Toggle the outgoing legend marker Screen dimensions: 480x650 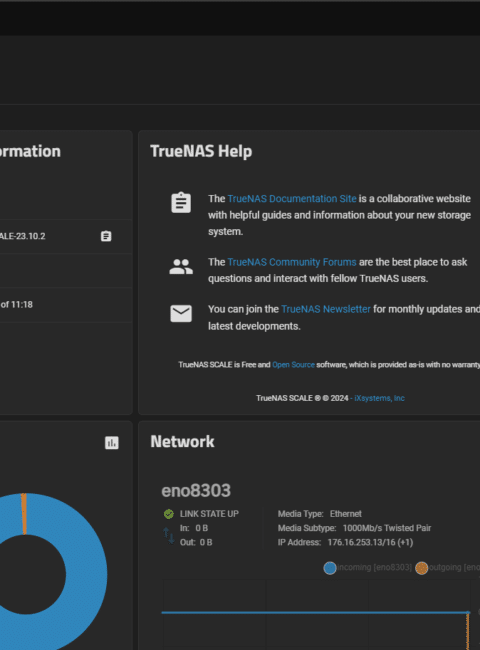422,568
